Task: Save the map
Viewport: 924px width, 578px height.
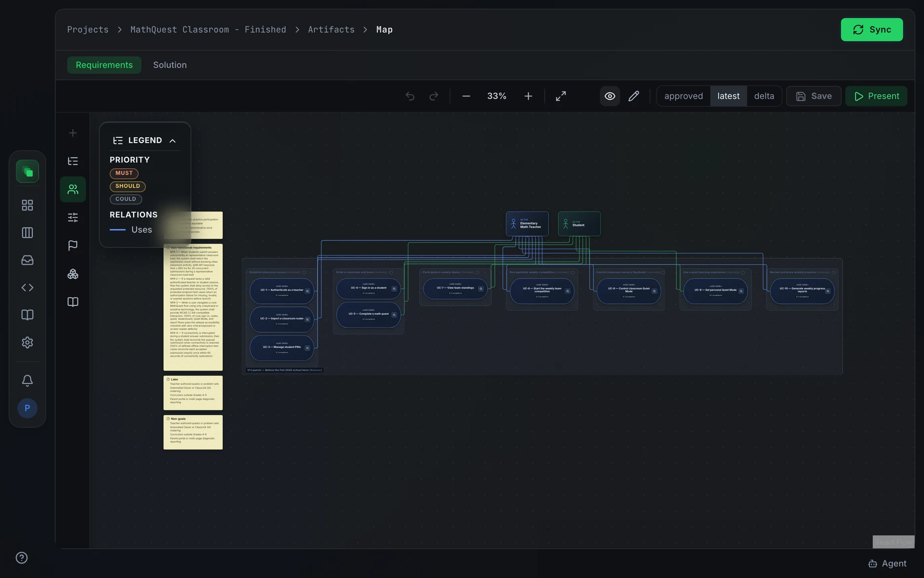Action: click(x=813, y=96)
